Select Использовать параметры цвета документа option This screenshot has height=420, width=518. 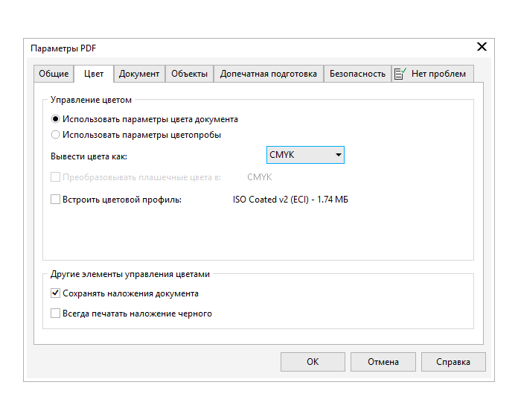click(56, 119)
